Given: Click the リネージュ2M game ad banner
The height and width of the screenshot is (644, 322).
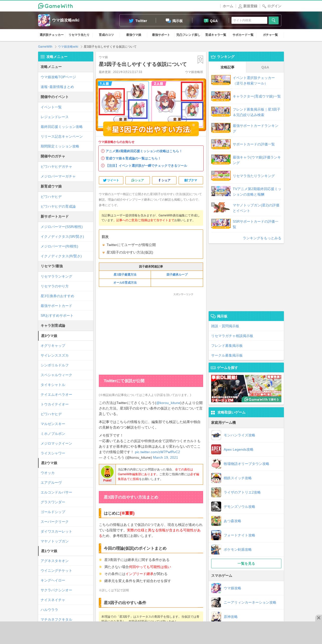Looking at the screenshot, I should coord(246,388).
